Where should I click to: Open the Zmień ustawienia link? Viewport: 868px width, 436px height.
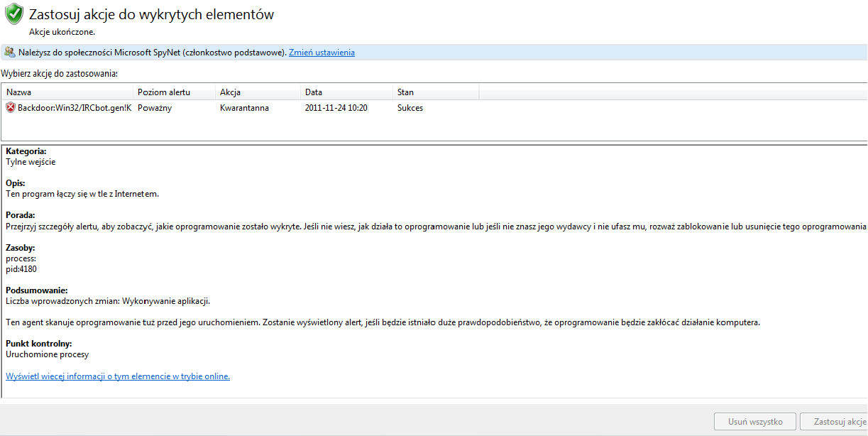point(322,53)
